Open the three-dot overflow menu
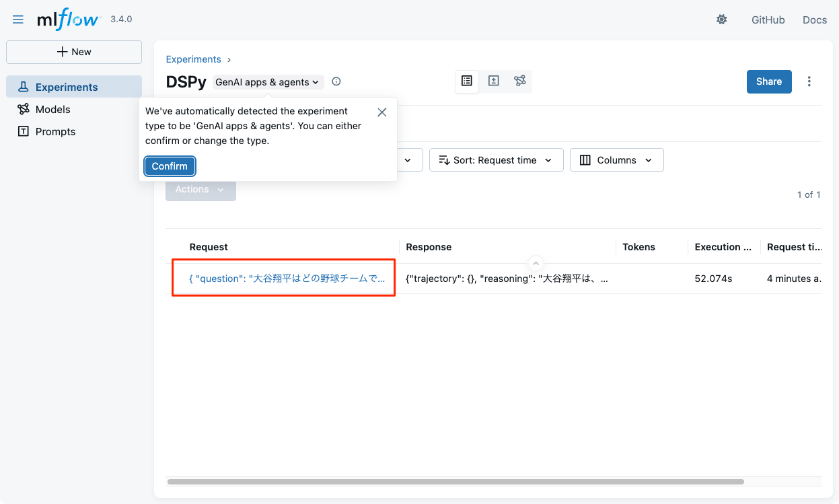 pos(809,81)
